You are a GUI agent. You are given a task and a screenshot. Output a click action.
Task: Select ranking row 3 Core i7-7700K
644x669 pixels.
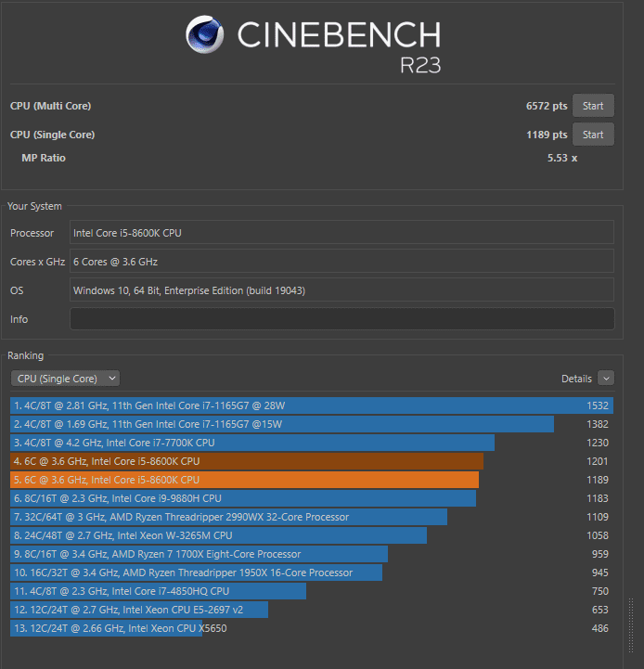click(312, 443)
